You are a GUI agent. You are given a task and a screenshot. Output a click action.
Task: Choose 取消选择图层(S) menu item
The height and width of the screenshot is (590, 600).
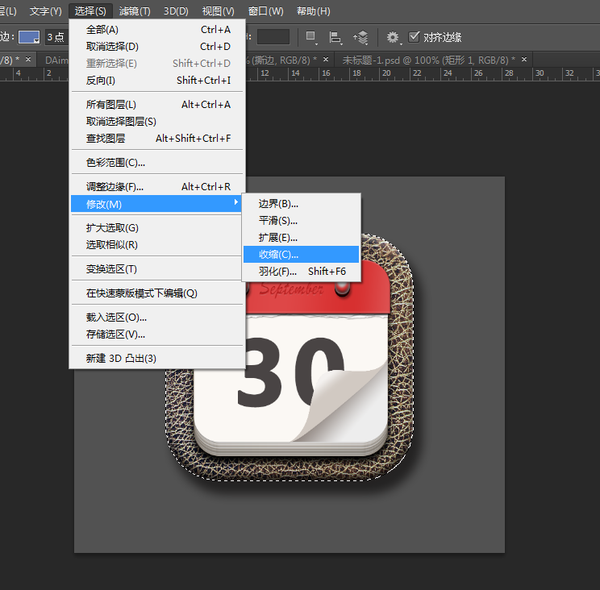tap(157, 121)
